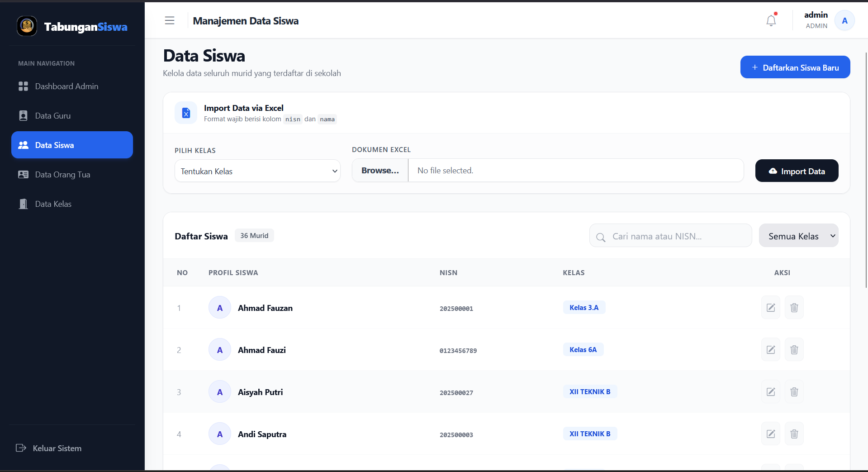Click Keluar Sistem to log out
This screenshot has height=472, width=868.
(49, 448)
